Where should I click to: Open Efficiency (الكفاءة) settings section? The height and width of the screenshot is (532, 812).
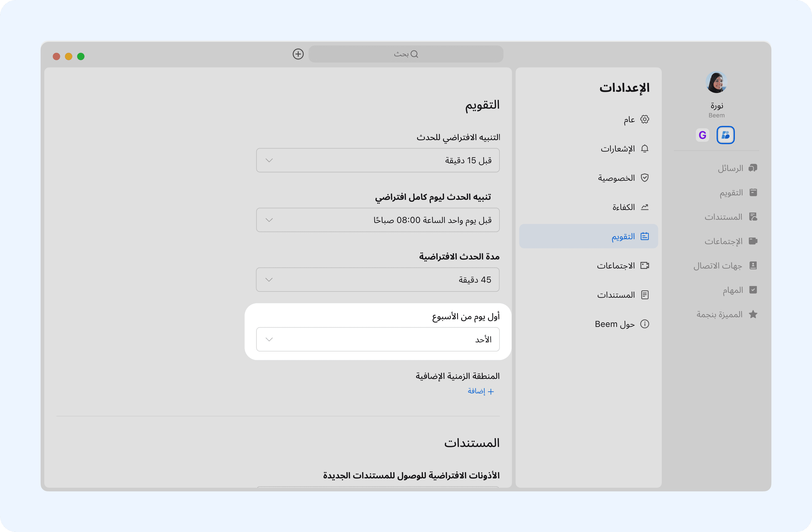click(630, 207)
